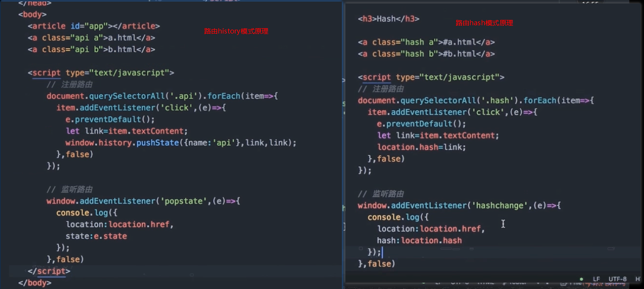The image size is (644, 289).
Task: Click the script type line in right pane
Action: pos(431,77)
